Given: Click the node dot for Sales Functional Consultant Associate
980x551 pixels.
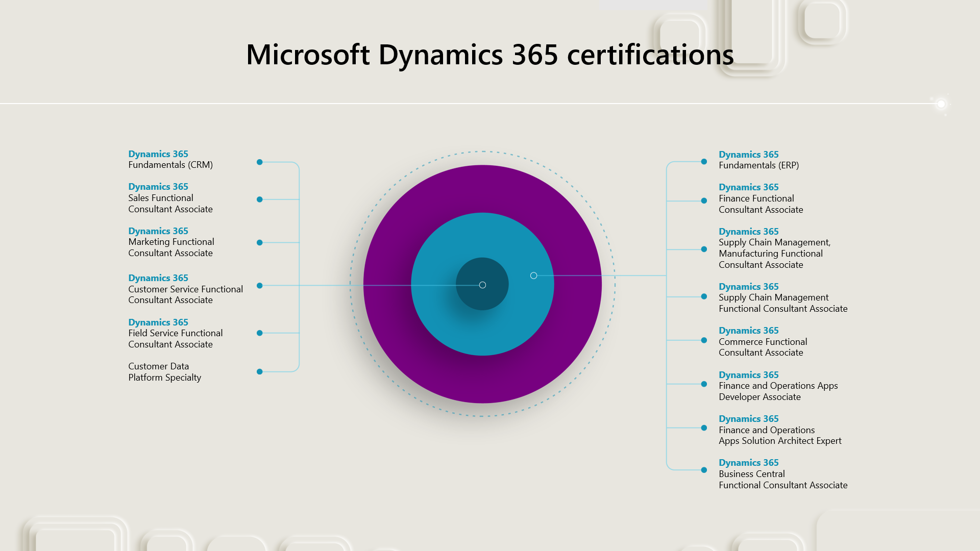Looking at the screenshot, I should [x=260, y=199].
